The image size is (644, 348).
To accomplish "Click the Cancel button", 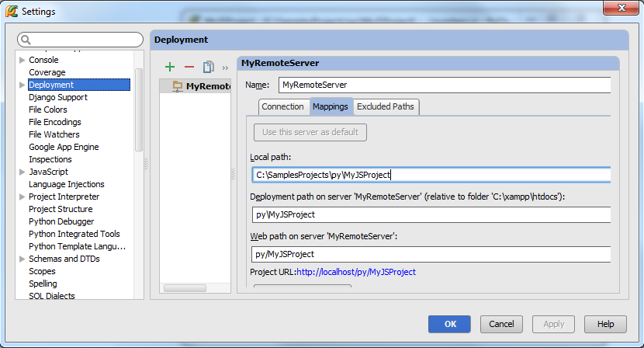I will point(501,324).
